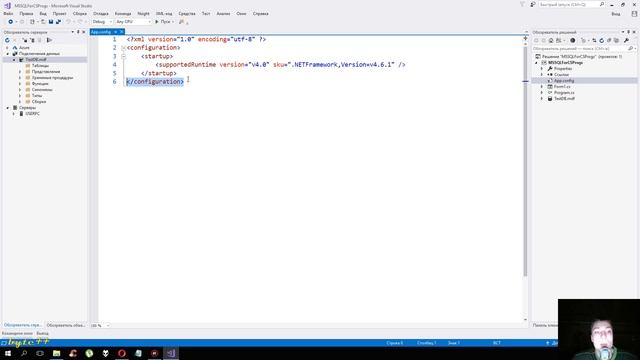The height and width of the screenshot is (360, 640).
Task: Open the Any CPU platform dropdown
Action: [x=133, y=22]
